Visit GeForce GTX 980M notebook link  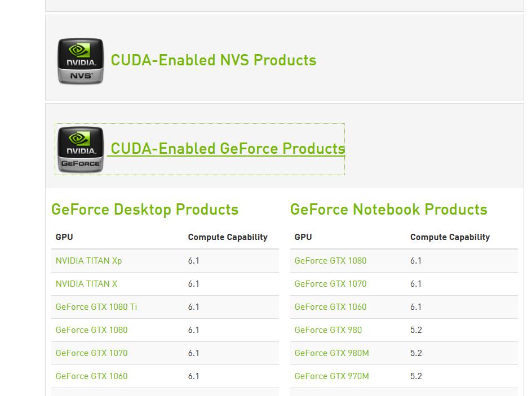(331, 353)
